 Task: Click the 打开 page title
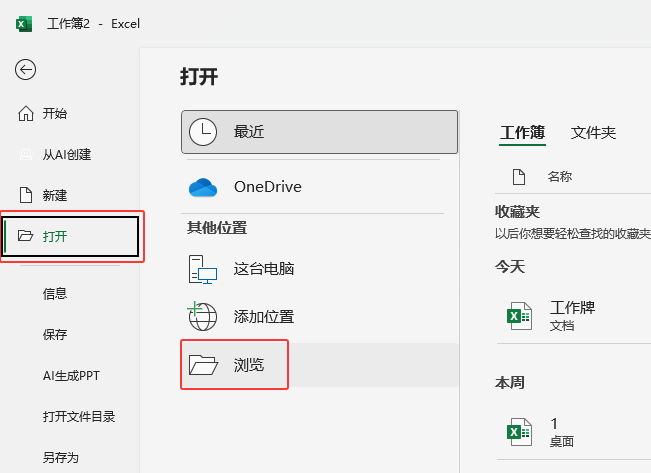point(199,77)
